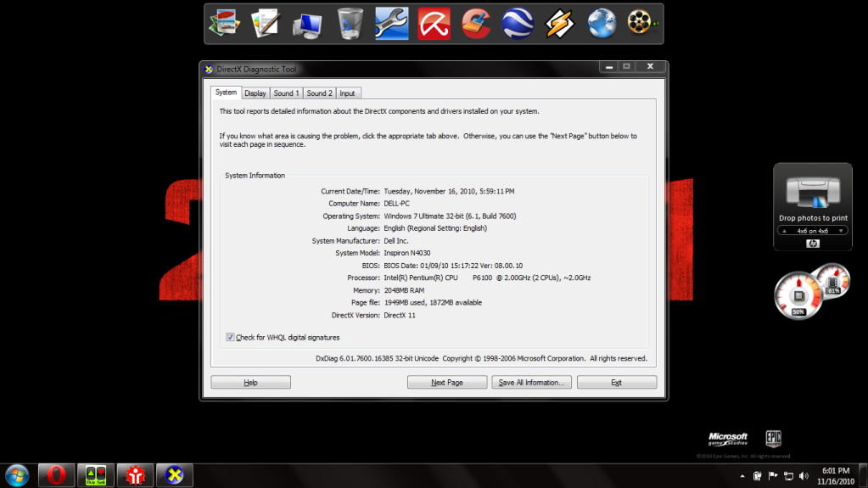Open the photo gallery dock icon
868x488 pixels.
click(224, 23)
